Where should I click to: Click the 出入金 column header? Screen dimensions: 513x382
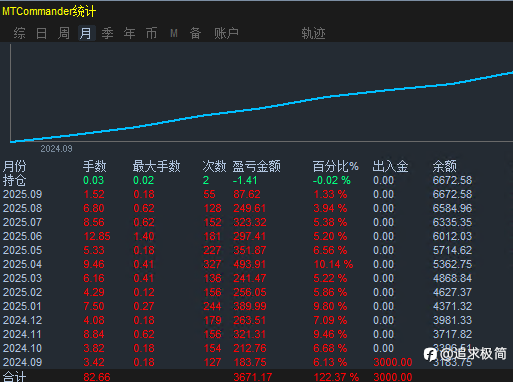[390, 166]
